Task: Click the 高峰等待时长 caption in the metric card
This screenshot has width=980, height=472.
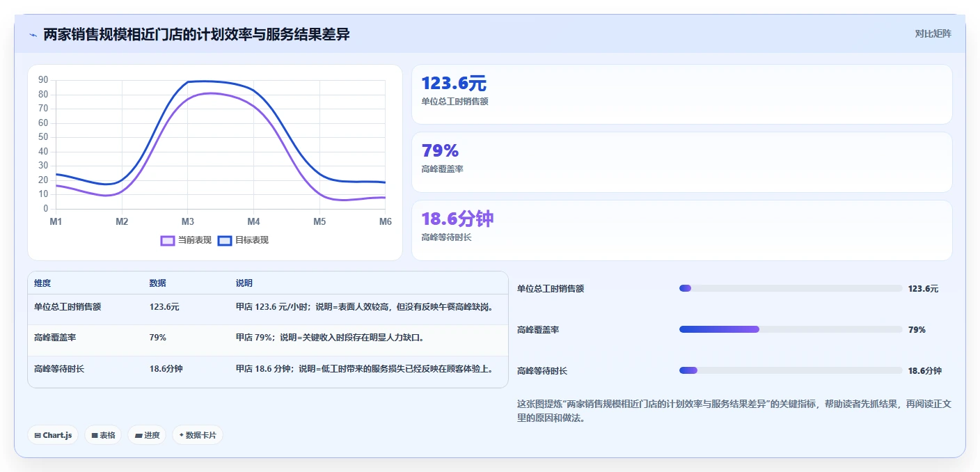Action: [446, 237]
